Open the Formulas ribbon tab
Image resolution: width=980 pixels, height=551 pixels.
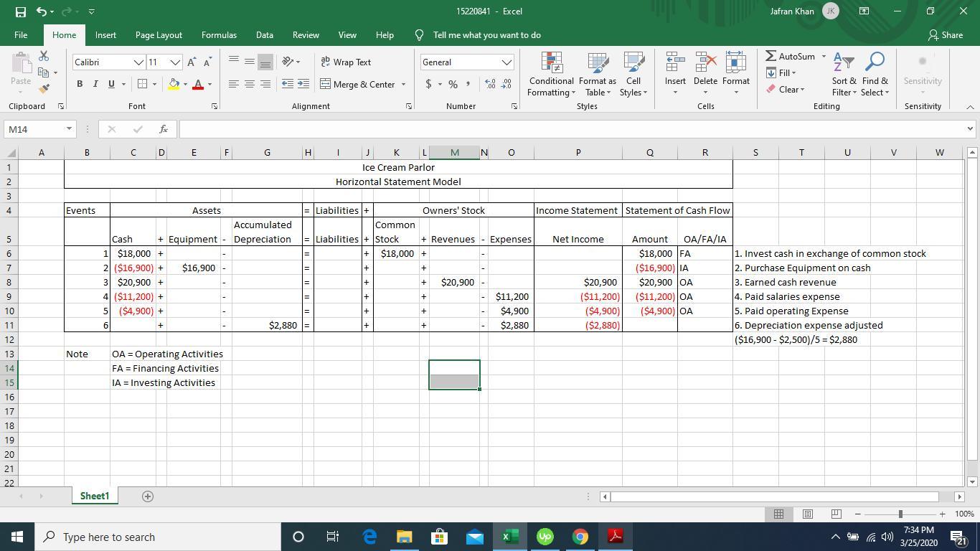219,35
